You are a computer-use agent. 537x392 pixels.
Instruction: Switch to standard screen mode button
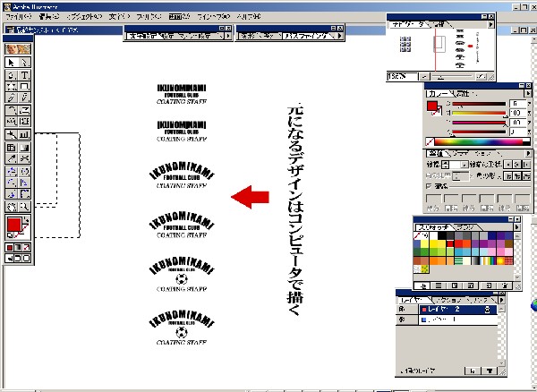(x=10, y=258)
